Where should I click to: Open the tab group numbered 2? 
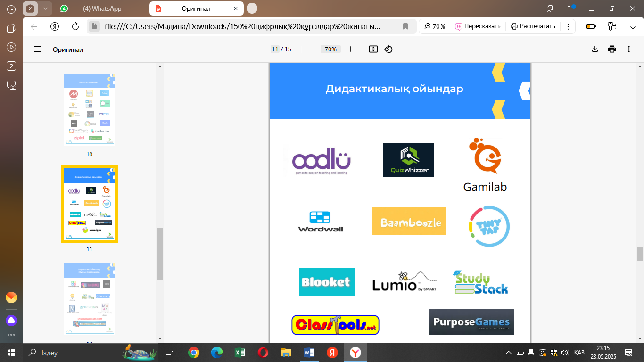pyautogui.click(x=30, y=8)
